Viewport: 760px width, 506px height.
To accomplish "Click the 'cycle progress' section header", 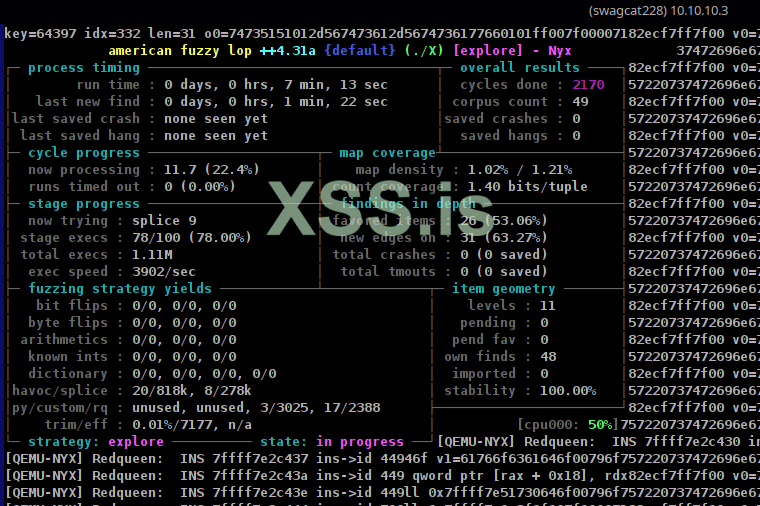I will (x=84, y=153).
